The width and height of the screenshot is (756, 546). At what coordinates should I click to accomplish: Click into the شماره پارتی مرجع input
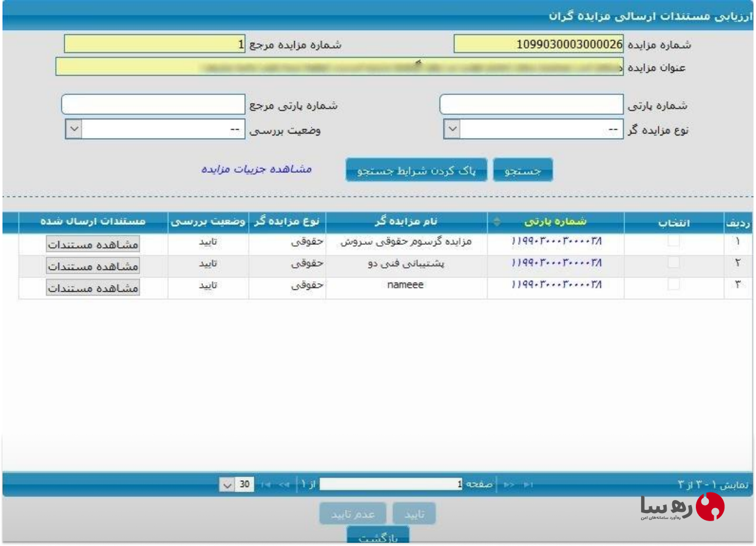coord(153,104)
